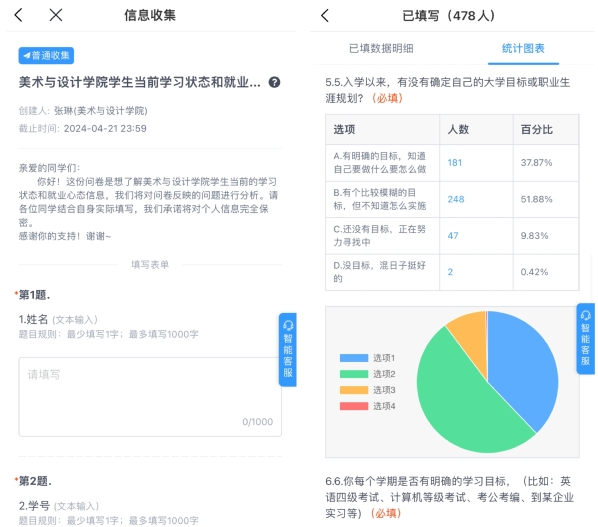Toggle 选项3 orange legend swatch in chart
This screenshot has width=598, height=527.
[x=354, y=390]
